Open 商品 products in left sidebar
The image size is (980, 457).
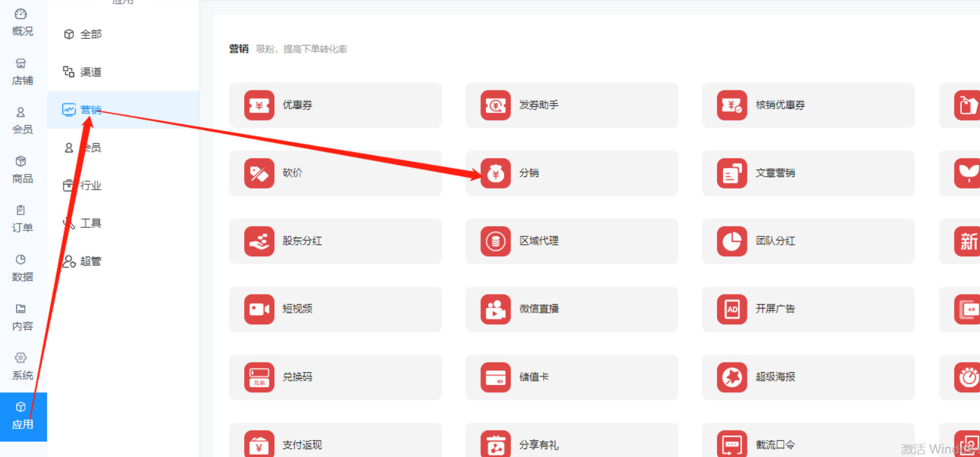(22, 170)
